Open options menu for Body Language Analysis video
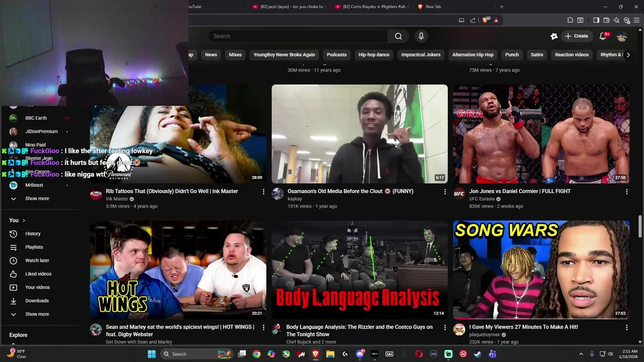 445,327
